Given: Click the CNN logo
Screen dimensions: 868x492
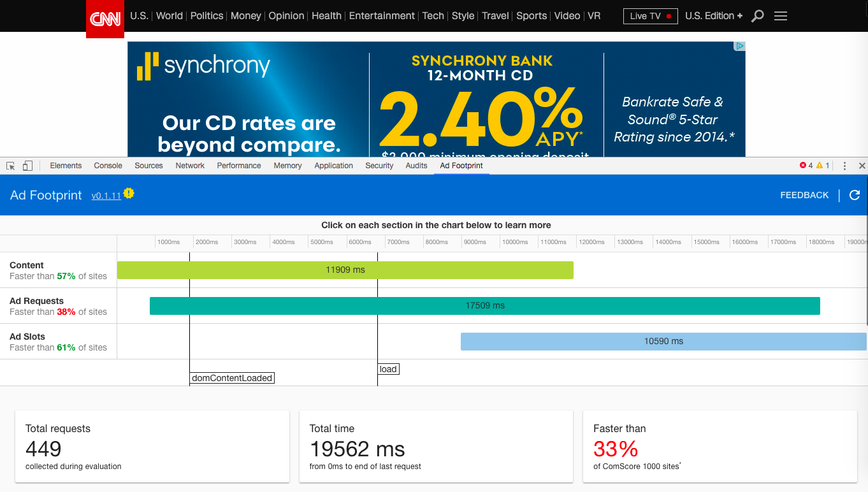Looking at the screenshot, I should (x=105, y=19).
